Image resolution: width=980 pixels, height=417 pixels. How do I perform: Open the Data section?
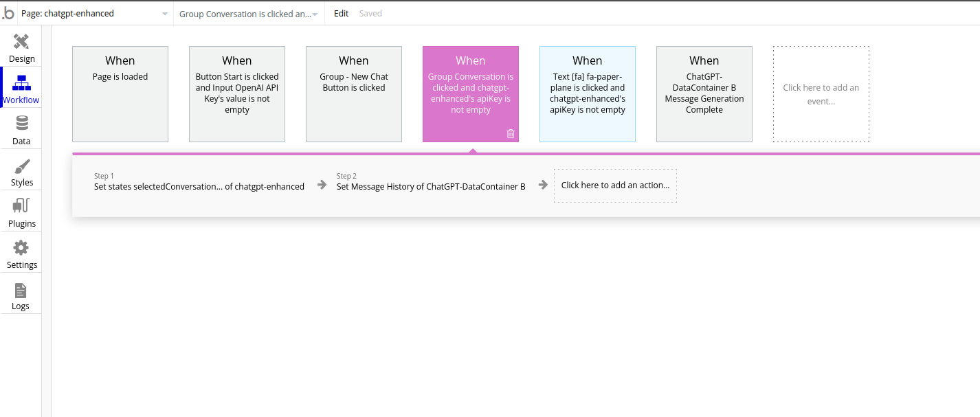21,128
